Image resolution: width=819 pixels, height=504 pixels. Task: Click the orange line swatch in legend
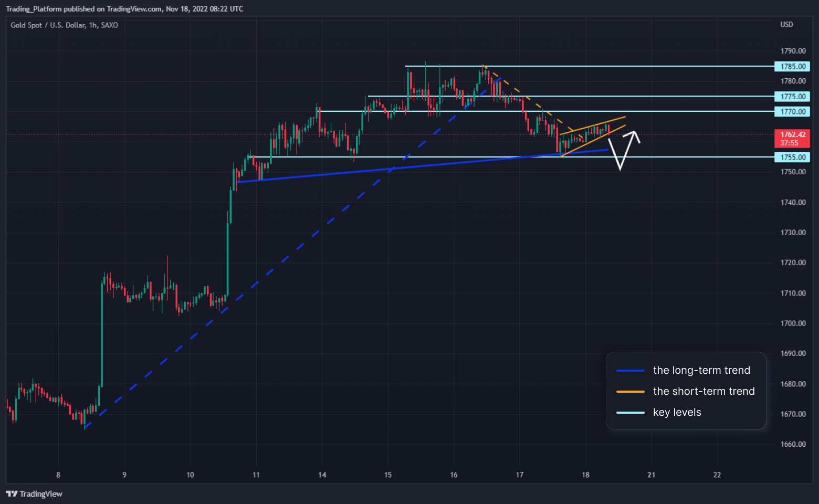pyautogui.click(x=630, y=392)
